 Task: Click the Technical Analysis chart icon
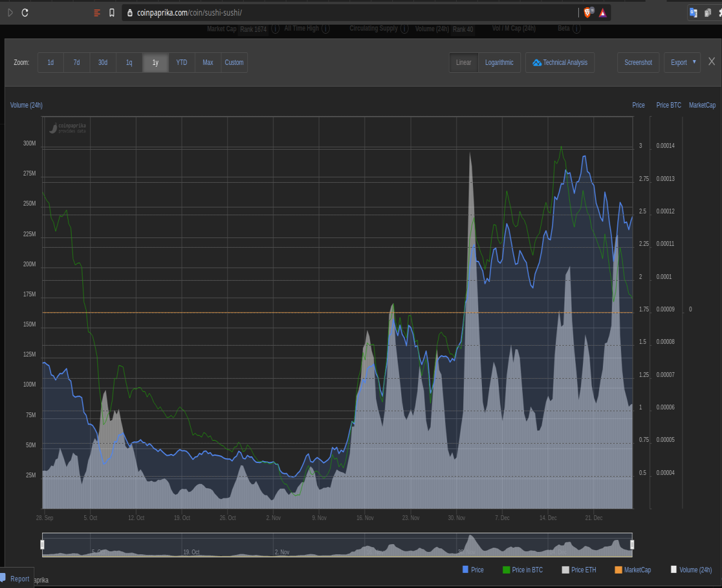point(537,63)
